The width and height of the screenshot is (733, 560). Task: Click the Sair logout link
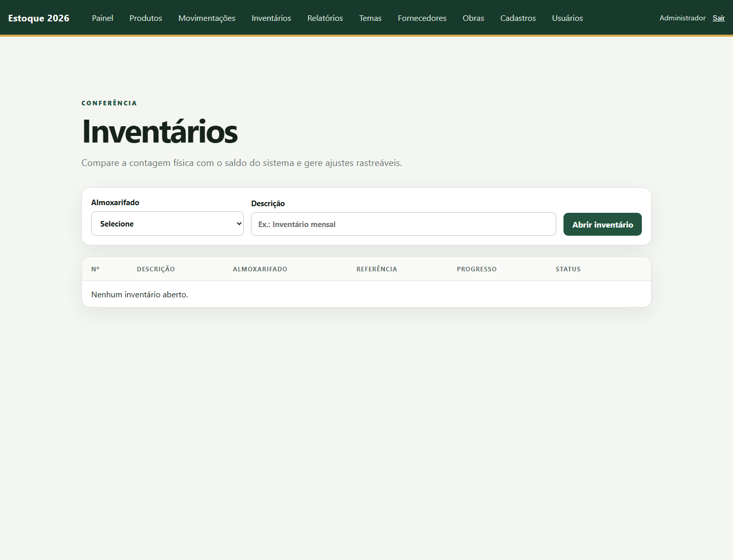coord(719,18)
